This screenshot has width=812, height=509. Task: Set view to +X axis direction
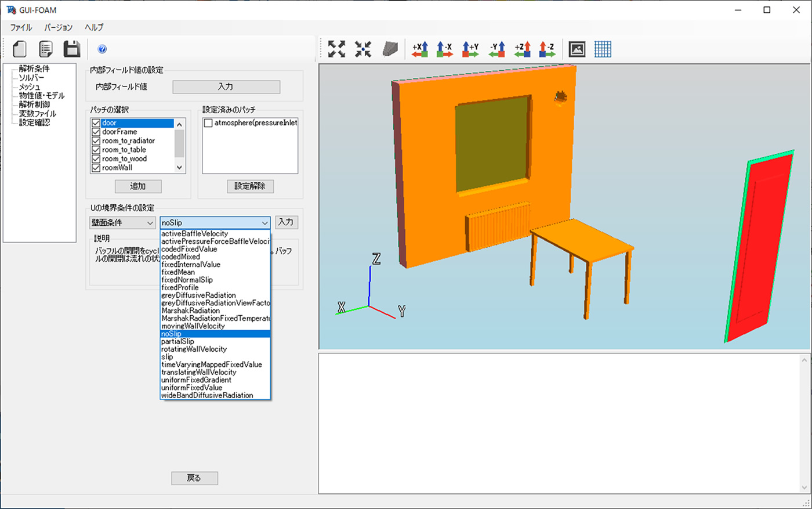420,49
